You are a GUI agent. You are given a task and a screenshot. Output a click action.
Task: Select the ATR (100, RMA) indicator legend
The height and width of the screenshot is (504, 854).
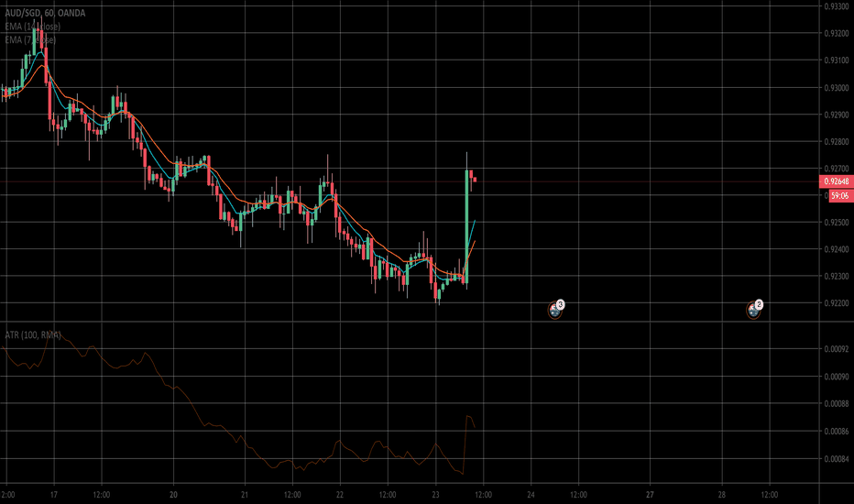pos(33,334)
